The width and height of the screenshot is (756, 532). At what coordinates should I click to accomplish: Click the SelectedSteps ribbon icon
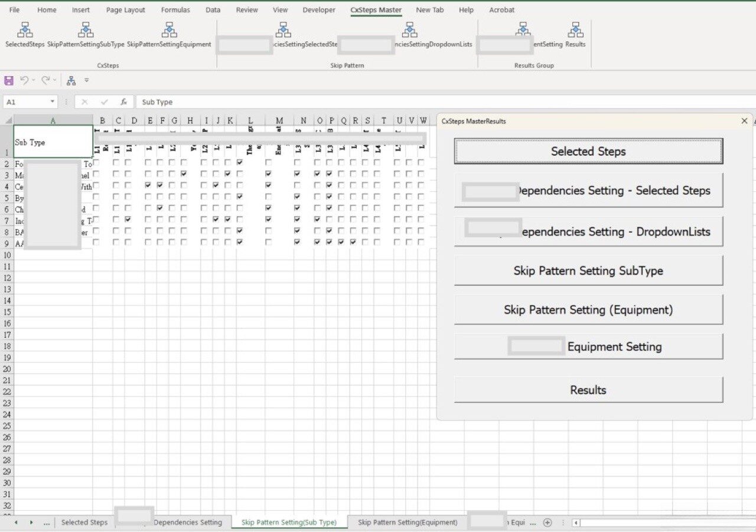tap(25, 31)
